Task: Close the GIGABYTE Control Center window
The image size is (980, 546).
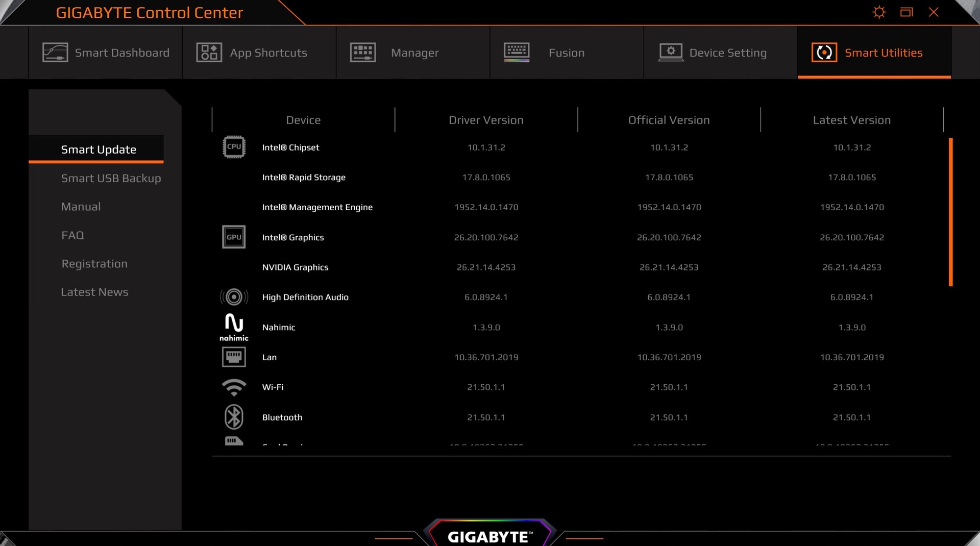Action: click(x=934, y=12)
